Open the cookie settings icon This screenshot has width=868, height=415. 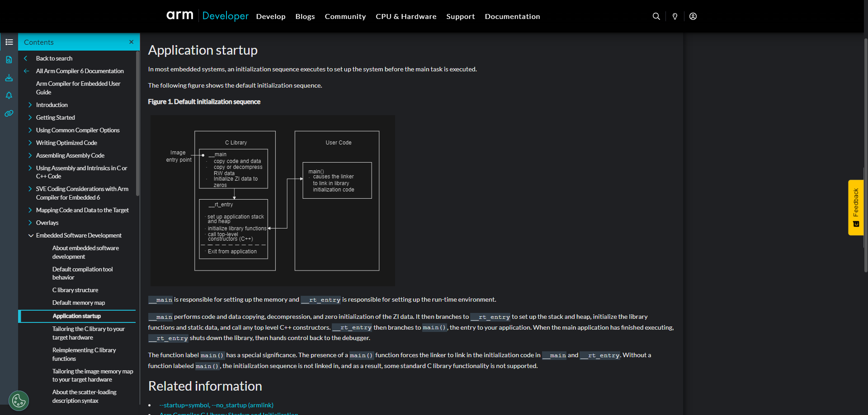pos(19,401)
